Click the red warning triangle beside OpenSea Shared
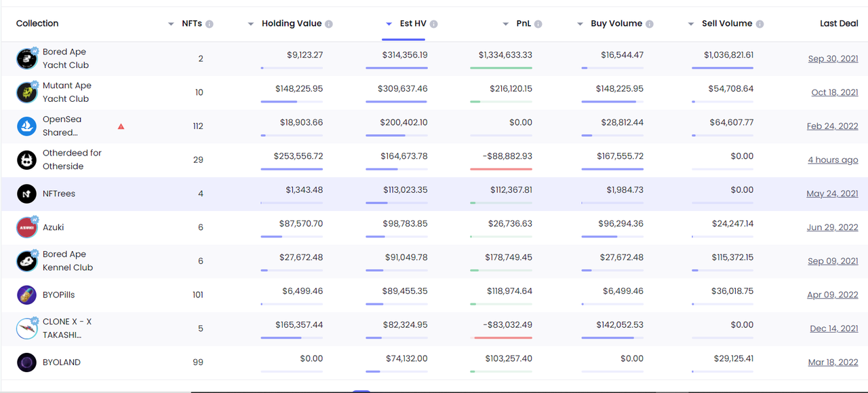 (121, 126)
